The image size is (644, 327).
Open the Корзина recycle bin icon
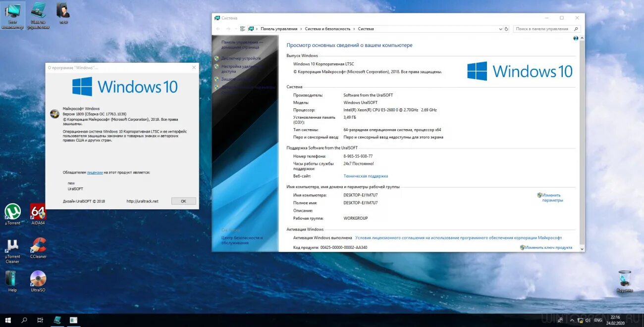(625, 281)
